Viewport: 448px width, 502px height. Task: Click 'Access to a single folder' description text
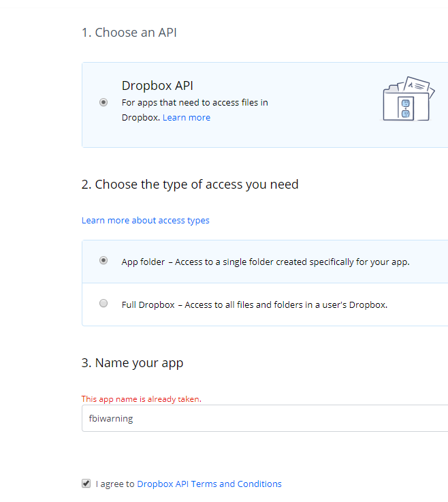[292, 262]
